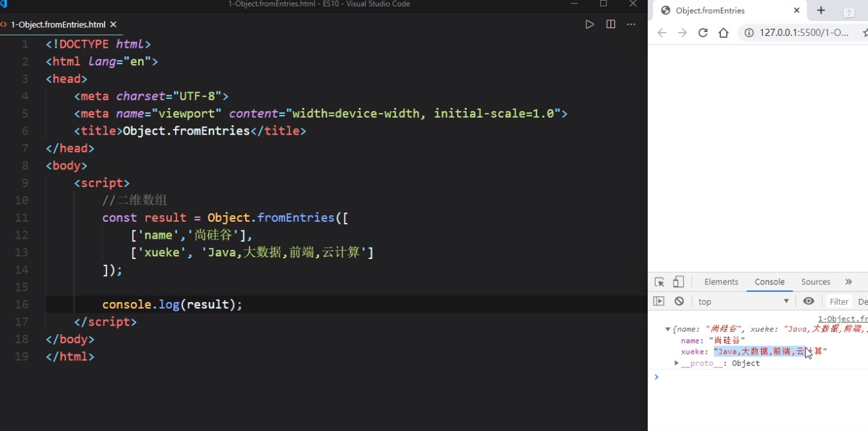
Task: Open the Sources panel
Action: (x=815, y=282)
